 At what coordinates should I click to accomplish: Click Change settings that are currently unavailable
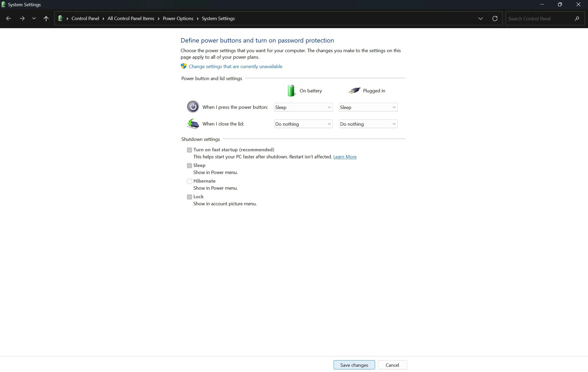(235, 67)
